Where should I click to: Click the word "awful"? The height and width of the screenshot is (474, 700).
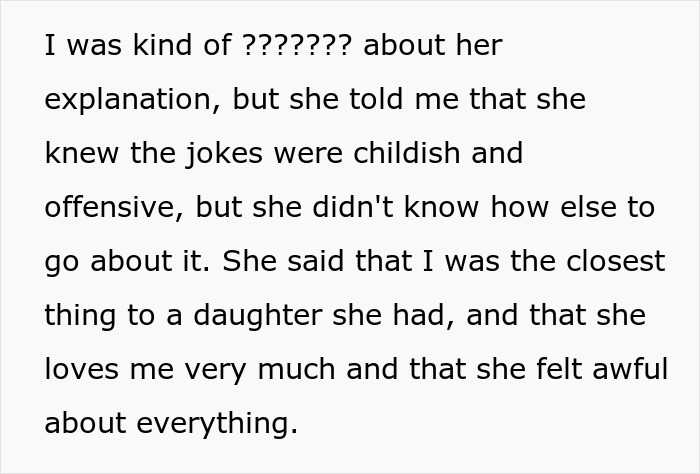pos(627,370)
